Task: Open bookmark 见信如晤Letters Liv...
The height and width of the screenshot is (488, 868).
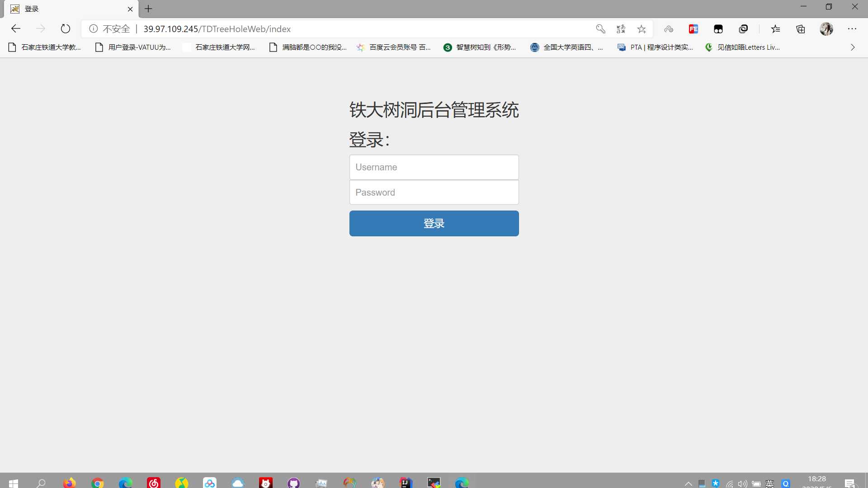Action: coord(742,47)
